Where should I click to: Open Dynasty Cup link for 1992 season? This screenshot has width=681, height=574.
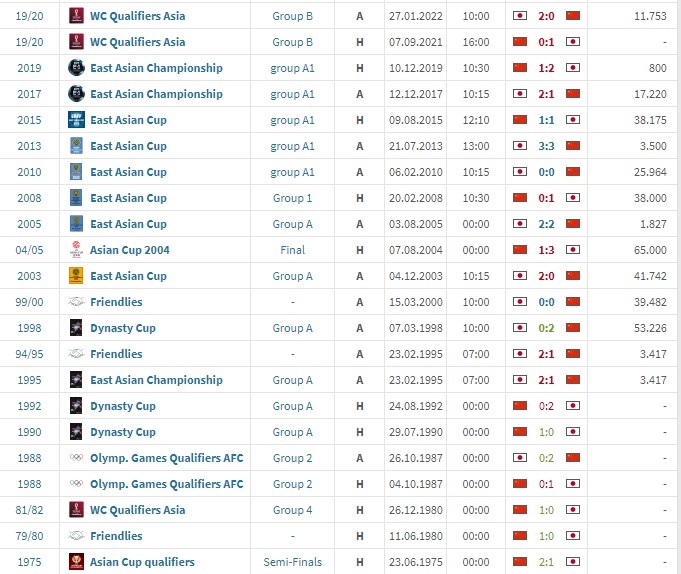click(x=123, y=406)
